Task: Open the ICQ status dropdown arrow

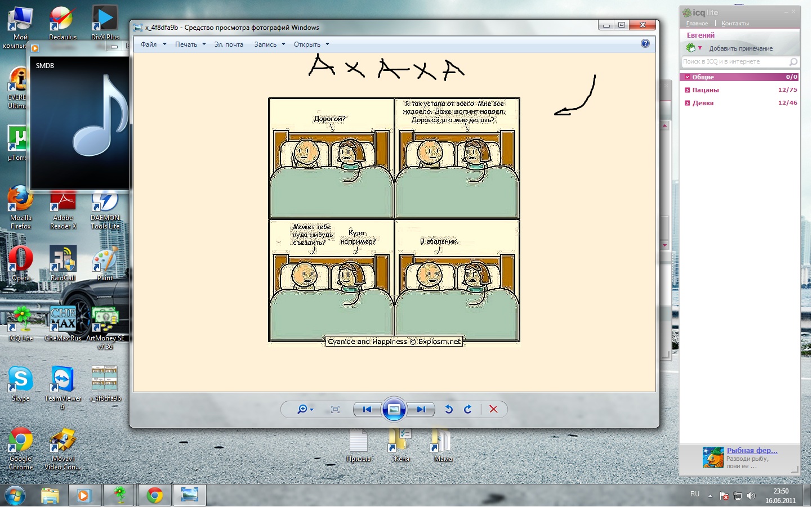Action: 700,48
